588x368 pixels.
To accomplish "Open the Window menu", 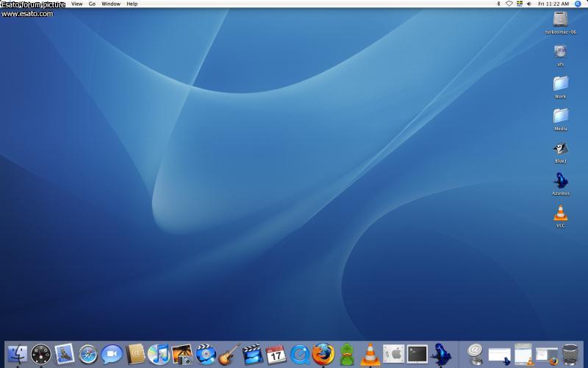I will click(110, 4).
